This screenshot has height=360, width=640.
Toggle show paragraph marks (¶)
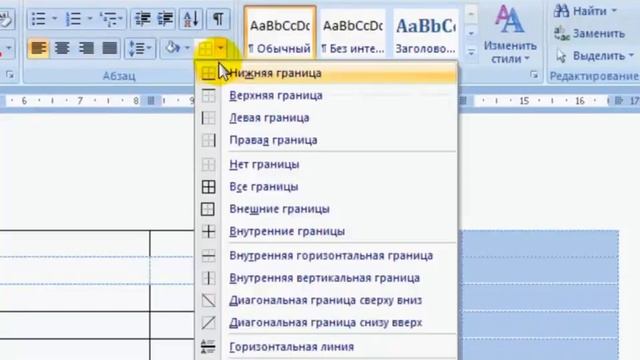click(x=218, y=19)
